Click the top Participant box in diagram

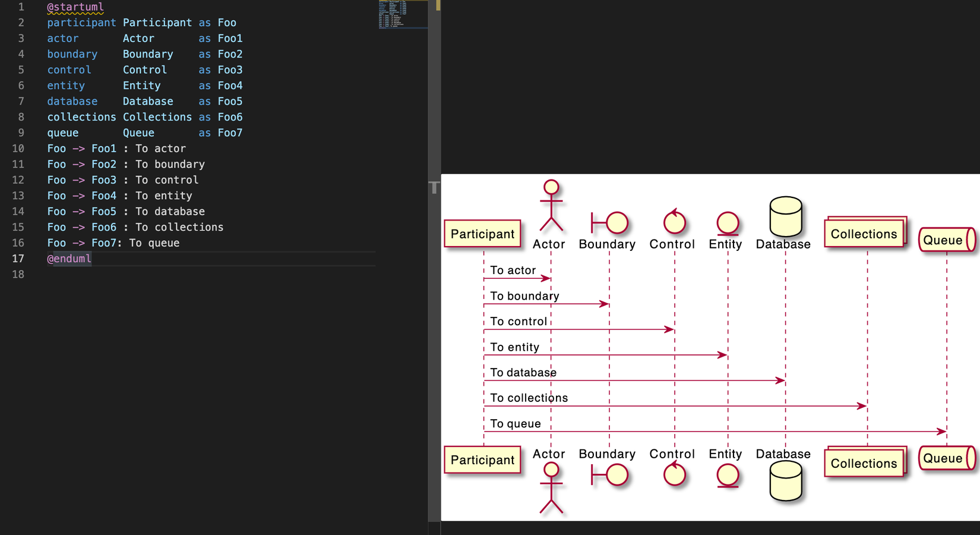pyautogui.click(x=483, y=234)
